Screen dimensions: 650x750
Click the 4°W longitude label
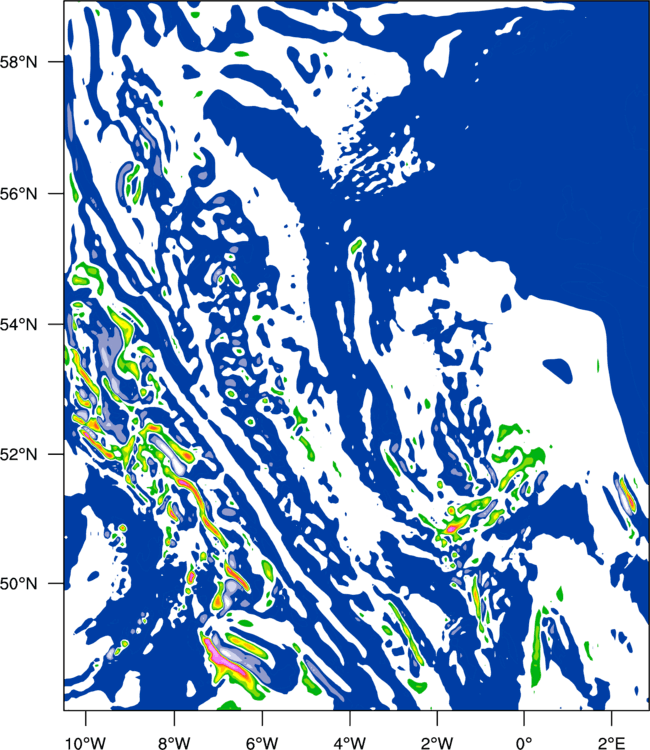pos(350,743)
